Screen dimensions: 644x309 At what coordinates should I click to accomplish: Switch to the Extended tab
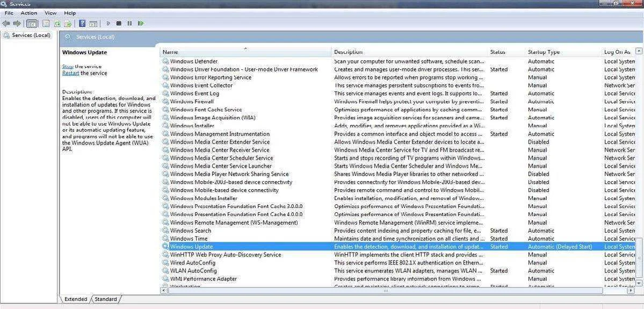coord(76,299)
